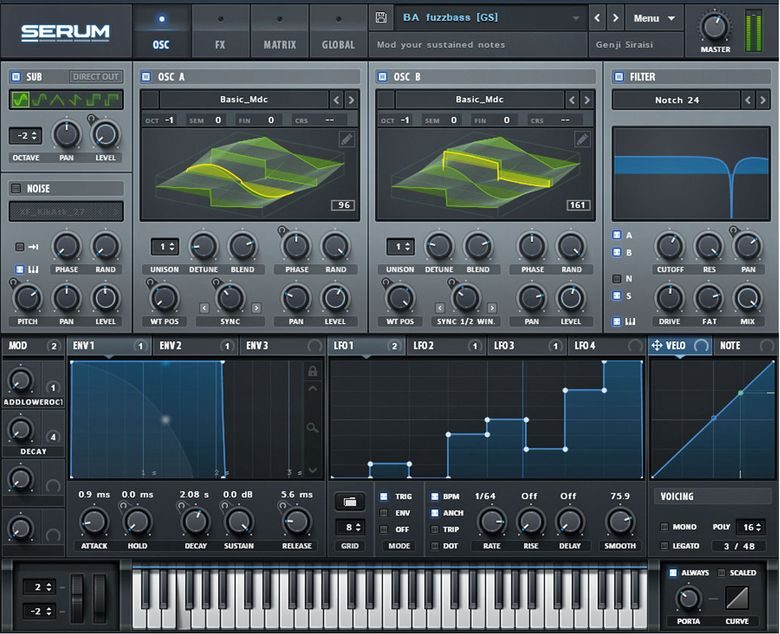Click the VELO drag-assign crosshair icon
The height and width of the screenshot is (634, 780).
point(657,345)
